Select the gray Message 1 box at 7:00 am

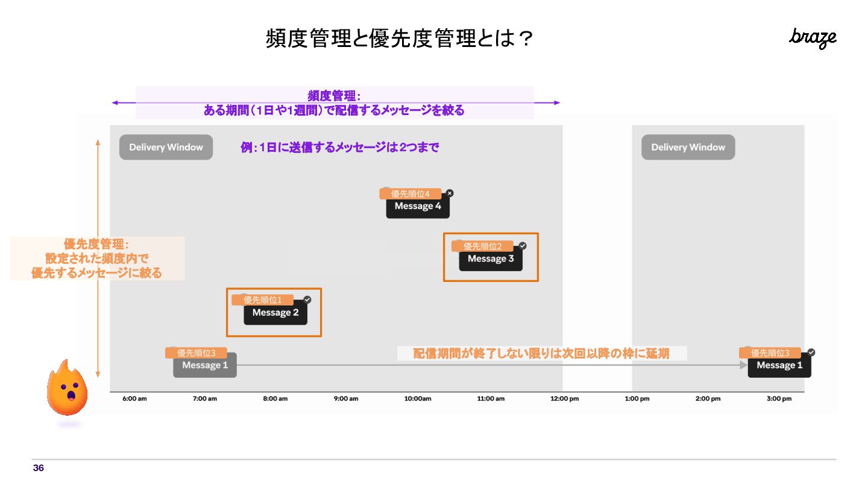coord(205,365)
